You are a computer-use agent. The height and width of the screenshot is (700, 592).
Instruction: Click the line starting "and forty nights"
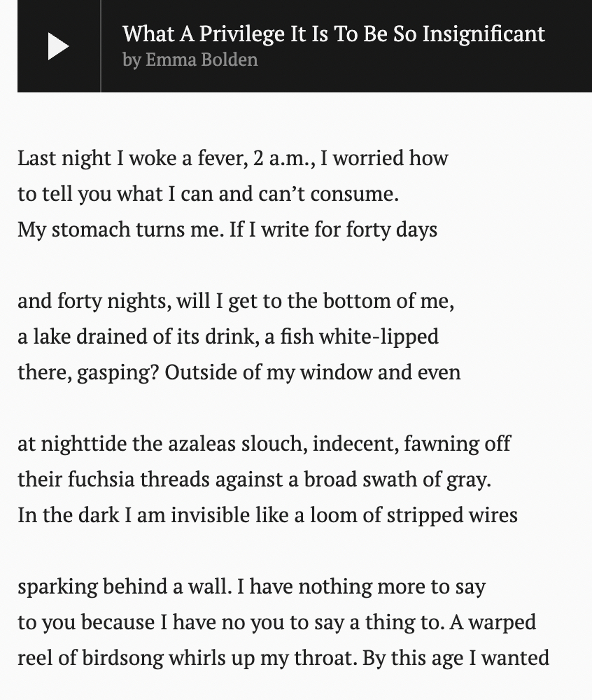[236, 301]
